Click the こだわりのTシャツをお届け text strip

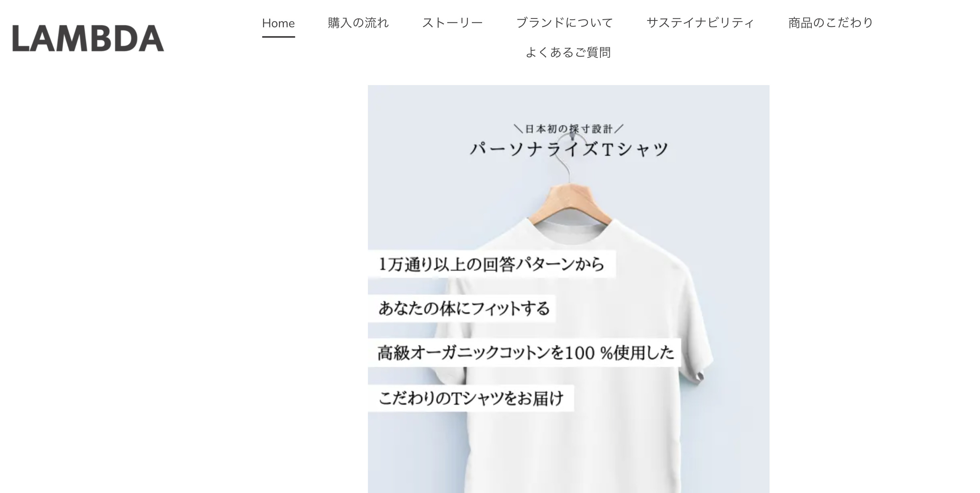tap(471, 398)
